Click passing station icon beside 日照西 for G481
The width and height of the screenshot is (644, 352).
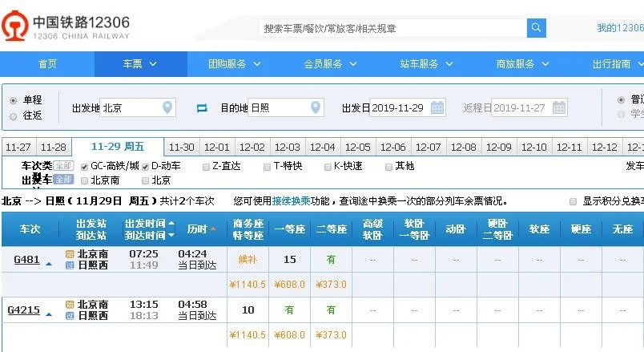pos(70,265)
